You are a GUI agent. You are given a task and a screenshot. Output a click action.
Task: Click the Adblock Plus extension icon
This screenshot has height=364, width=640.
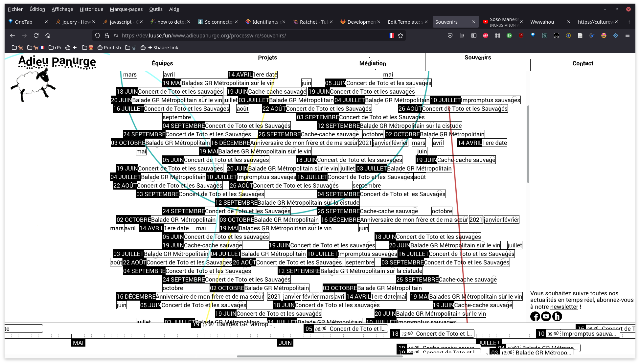(485, 35)
